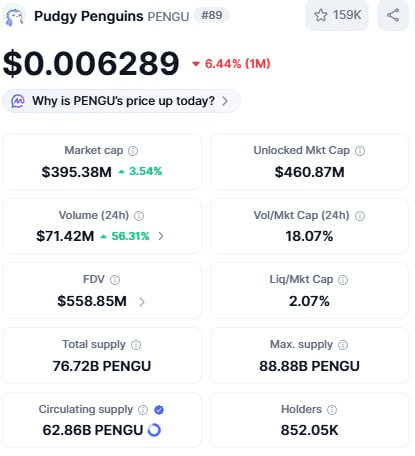Click the Pudgy Penguins logo icon
This screenshot has height=456, width=415.
click(14, 16)
